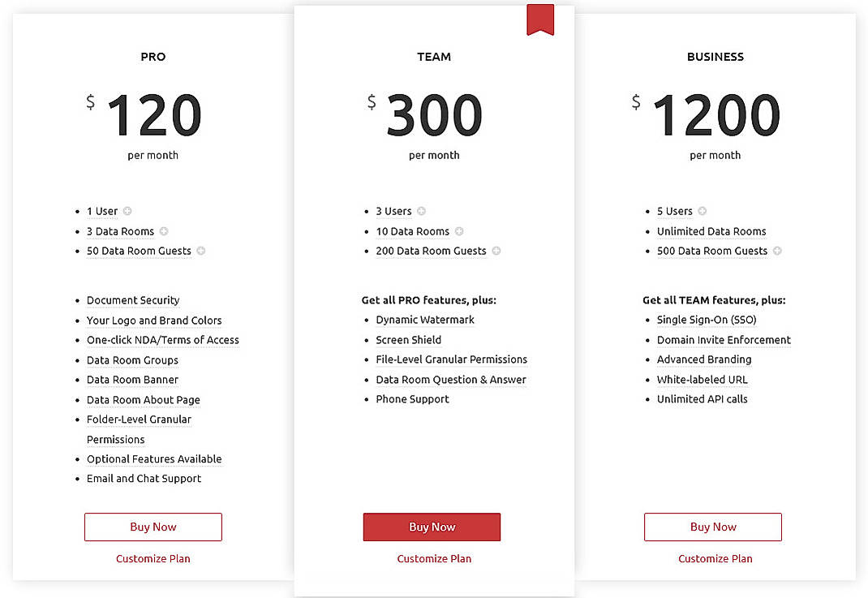The image size is (868, 598).
Task: Click Customize Plan for the TEAM plan
Action: pos(434,558)
